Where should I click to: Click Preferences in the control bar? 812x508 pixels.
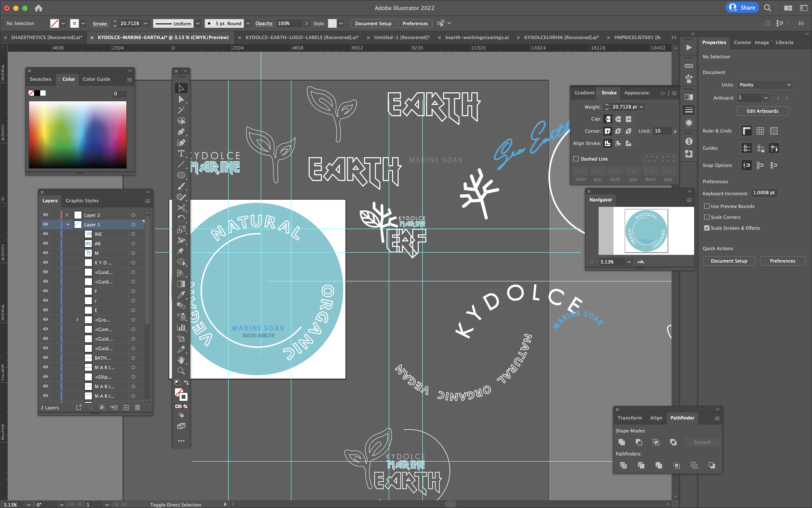tap(415, 23)
